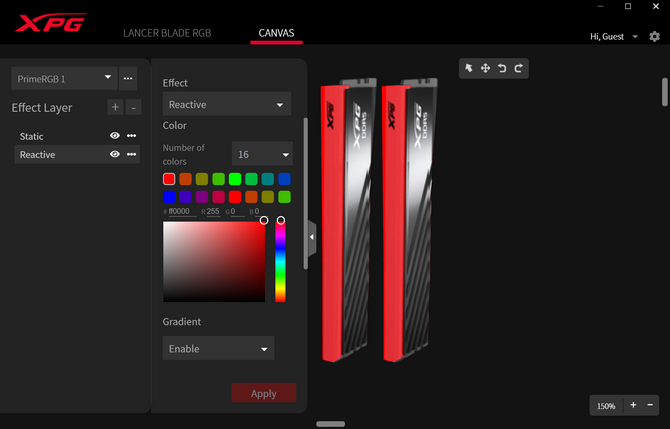The height and width of the screenshot is (429, 670).
Task: Select the orange swatch in first row
Action: coord(185,179)
